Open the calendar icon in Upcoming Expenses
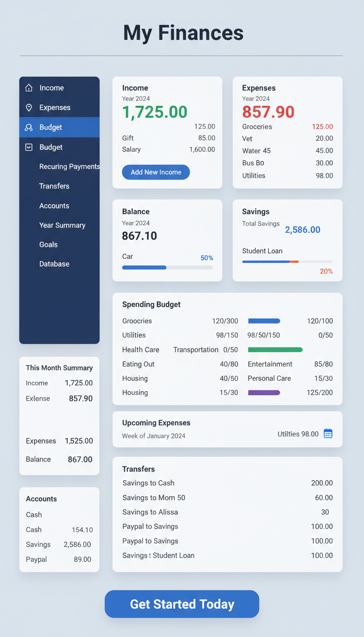The image size is (364, 637). (x=328, y=434)
